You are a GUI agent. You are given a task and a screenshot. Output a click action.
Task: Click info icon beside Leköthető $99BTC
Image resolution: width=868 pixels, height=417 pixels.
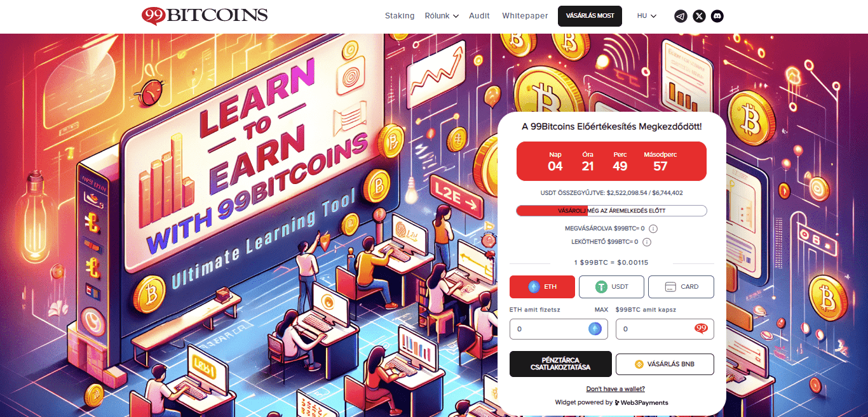click(647, 242)
